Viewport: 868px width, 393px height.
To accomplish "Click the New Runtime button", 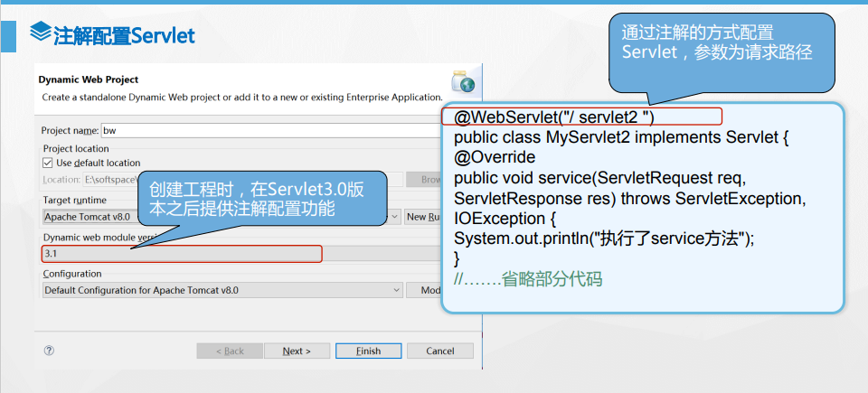I will click(423, 217).
